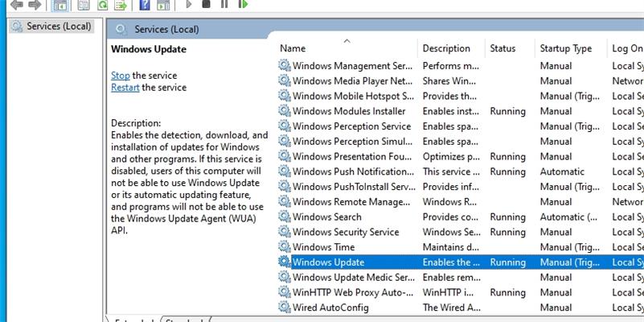
Task: Click the gear icon of Windows Perception Service
Action: [x=285, y=126]
